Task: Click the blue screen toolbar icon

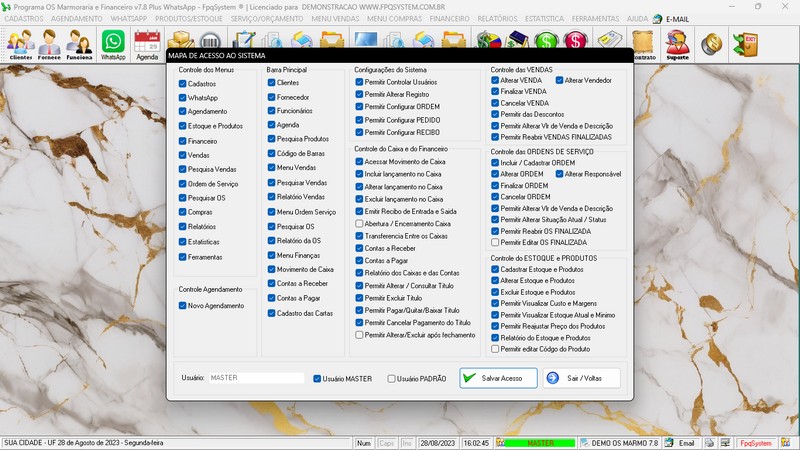Action: [365, 40]
